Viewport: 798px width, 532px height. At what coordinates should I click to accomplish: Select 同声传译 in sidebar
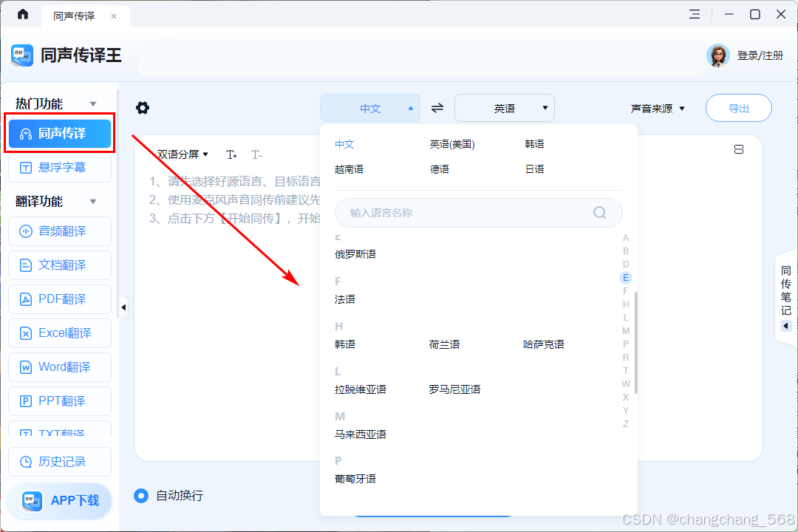pos(60,134)
